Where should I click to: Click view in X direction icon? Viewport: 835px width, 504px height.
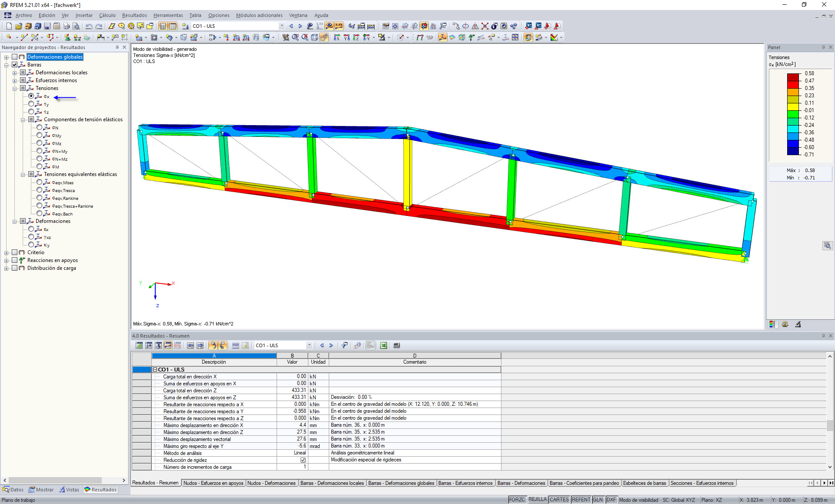point(337,37)
